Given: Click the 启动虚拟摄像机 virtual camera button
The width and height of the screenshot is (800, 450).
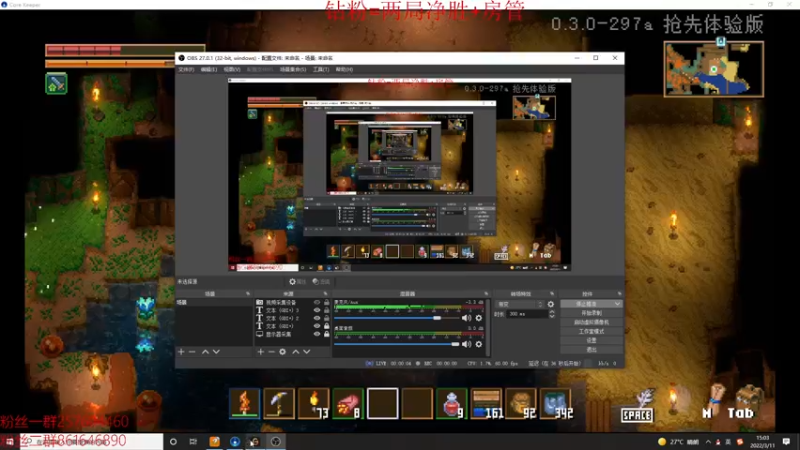Looking at the screenshot, I should tap(591, 322).
